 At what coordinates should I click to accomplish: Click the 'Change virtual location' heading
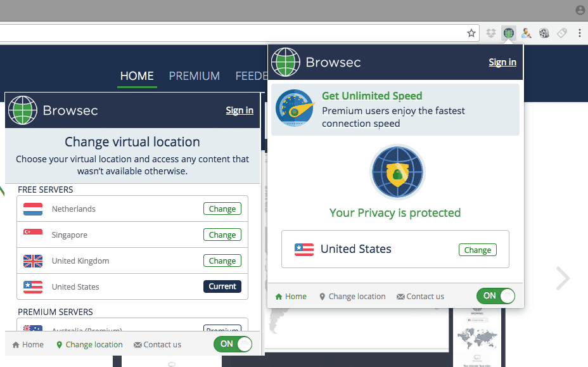coord(132,142)
